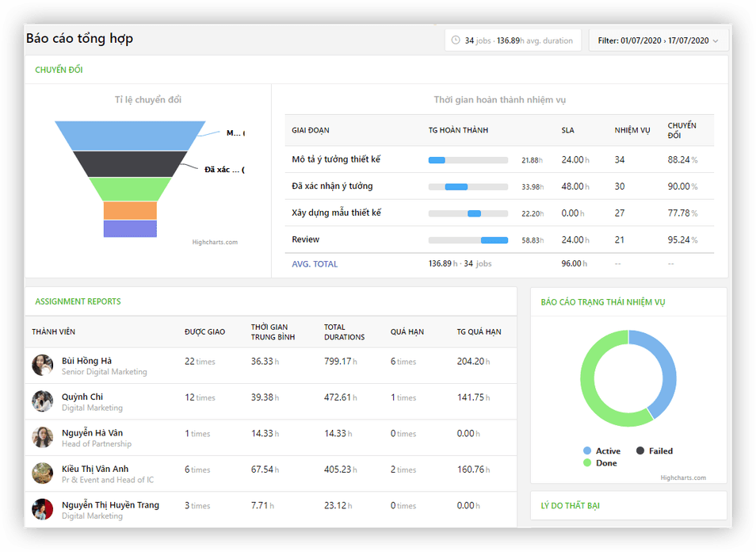Toggle the Failed legend item
This screenshot has width=756, height=552.
coord(654,451)
